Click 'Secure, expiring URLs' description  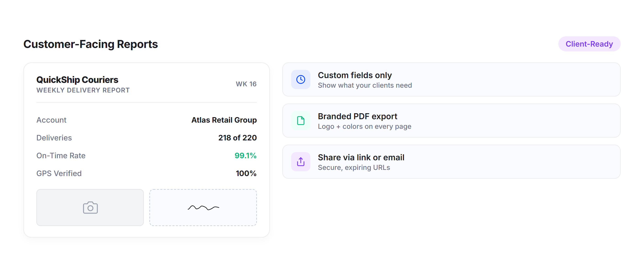(x=354, y=168)
